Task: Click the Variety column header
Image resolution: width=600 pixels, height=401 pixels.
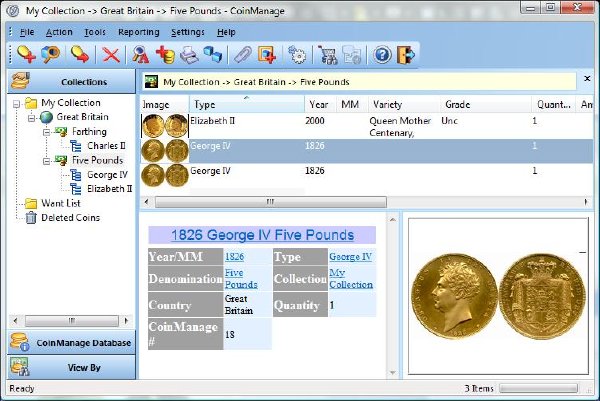Action: tap(403, 104)
